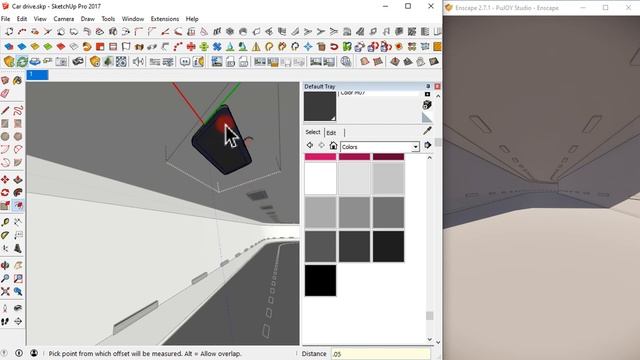The width and height of the screenshot is (640, 360).
Task: Open the Help menu
Action: [x=192, y=19]
